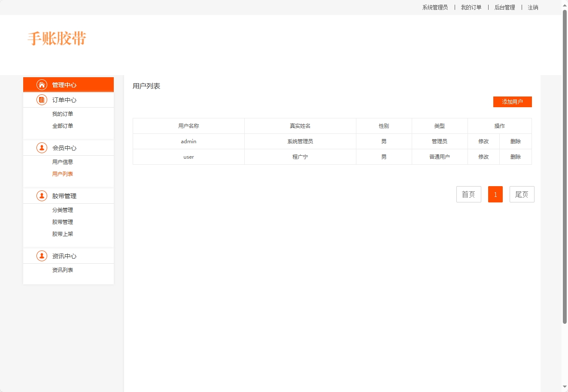Go to 我的订单 in the top bar
Image resolution: width=568 pixels, height=392 pixels.
(x=471, y=7)
